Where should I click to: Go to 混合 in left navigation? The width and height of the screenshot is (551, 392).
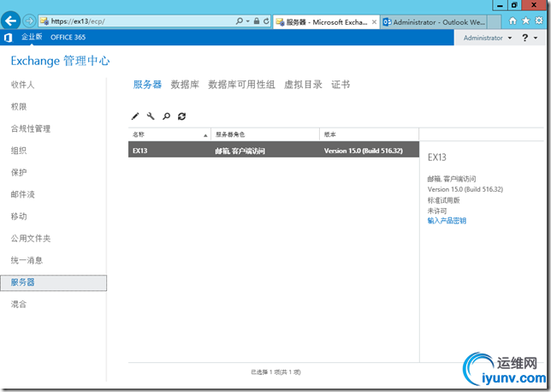click(19, 304)
